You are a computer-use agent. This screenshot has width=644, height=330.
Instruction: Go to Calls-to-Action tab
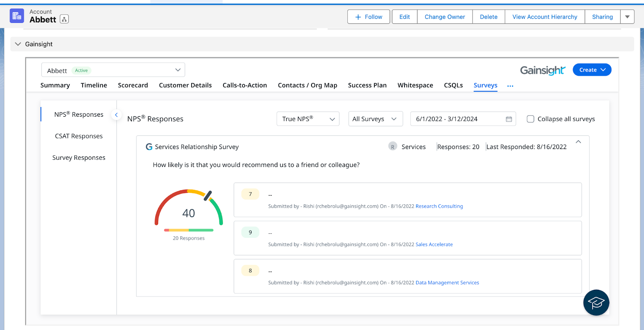click(245, 85)
